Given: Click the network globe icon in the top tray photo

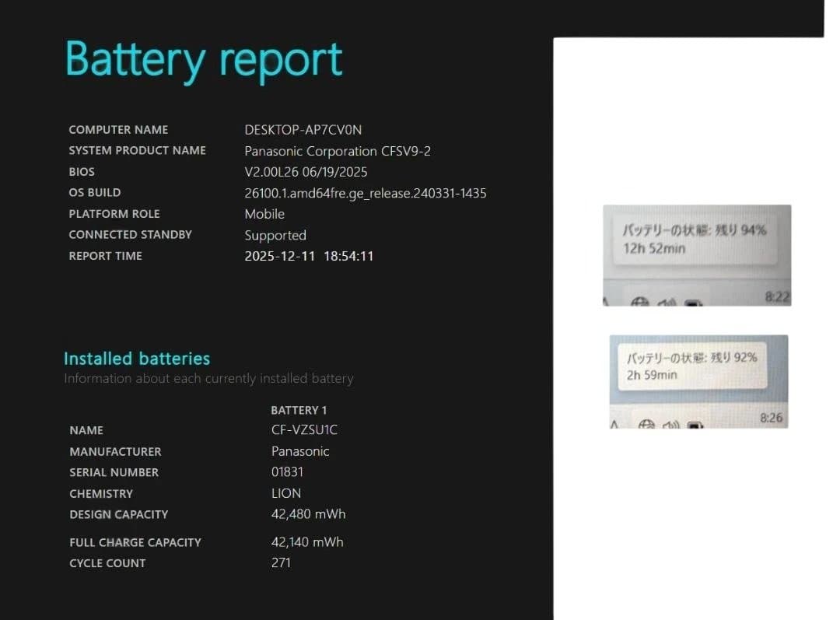Looking at the screenshot, I should point(639,300).
